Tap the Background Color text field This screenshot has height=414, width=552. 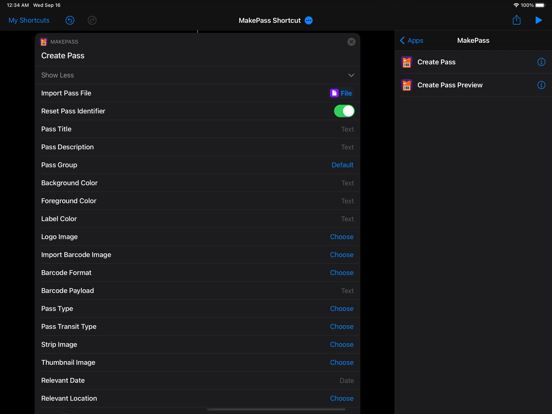point(347,183)
